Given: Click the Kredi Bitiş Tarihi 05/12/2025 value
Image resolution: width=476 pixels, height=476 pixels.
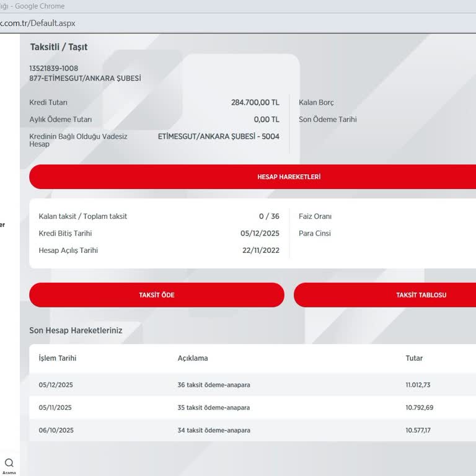Looking at the screenshot, I should [260, 234].
